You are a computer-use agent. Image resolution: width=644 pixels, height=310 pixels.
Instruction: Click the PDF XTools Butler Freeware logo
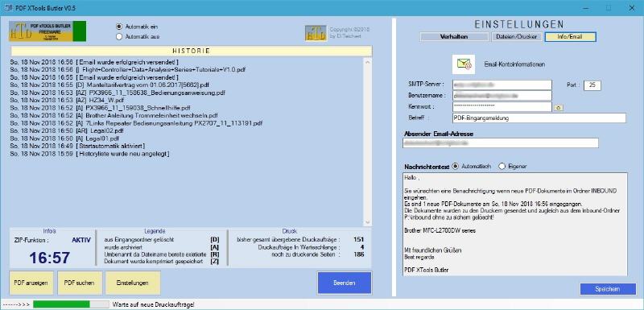pyautogui.click(x=47, y=31)
